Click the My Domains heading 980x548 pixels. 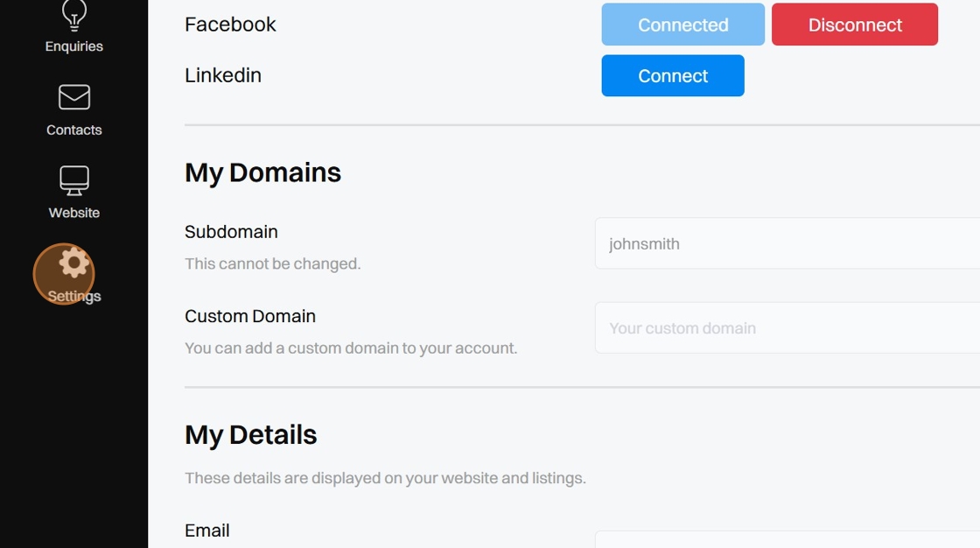pyautogui.click(x=262, y=172)
